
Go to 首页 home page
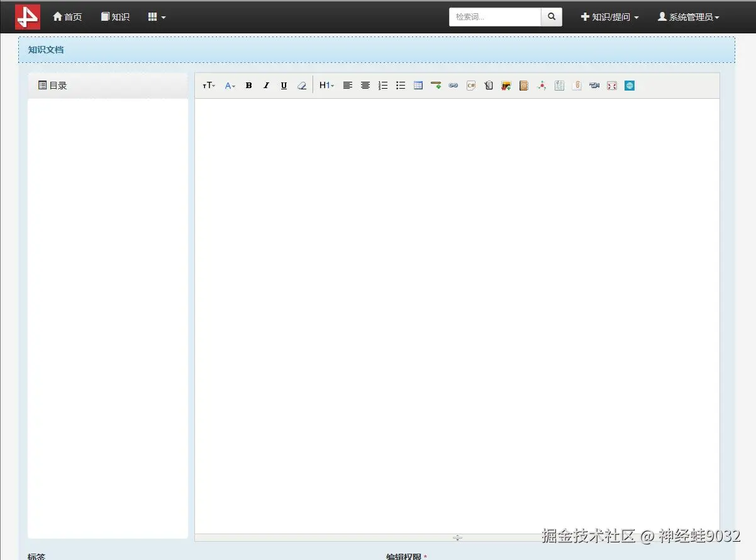click(x=67, y=17)
